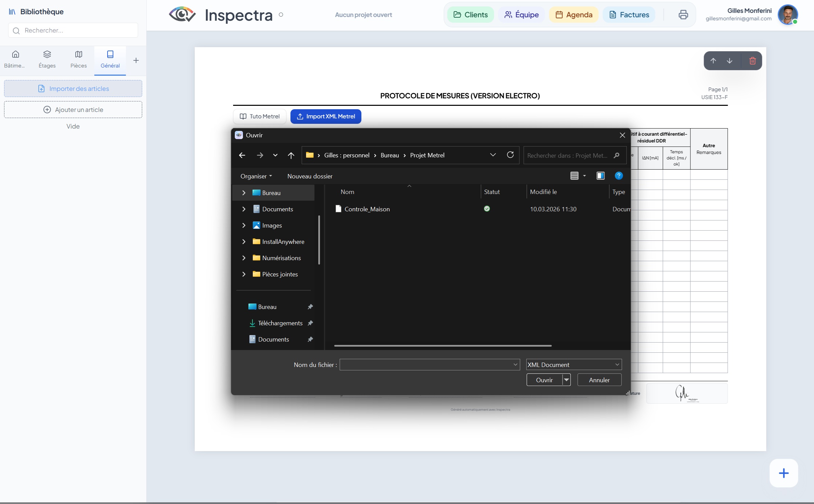The height and width of the screenshot is (504, 814).
Task: Add a new library tab with plus
Action: 136,60
